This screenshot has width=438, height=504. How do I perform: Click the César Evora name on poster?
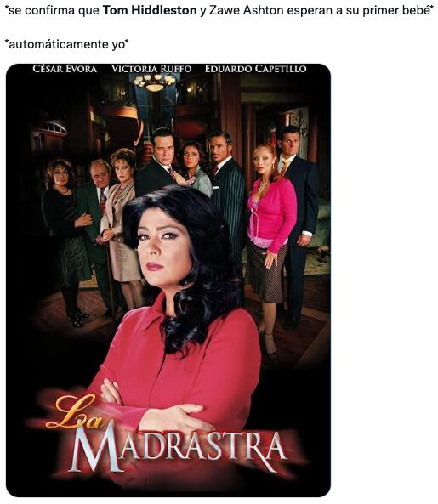click(x=65, y=69)
